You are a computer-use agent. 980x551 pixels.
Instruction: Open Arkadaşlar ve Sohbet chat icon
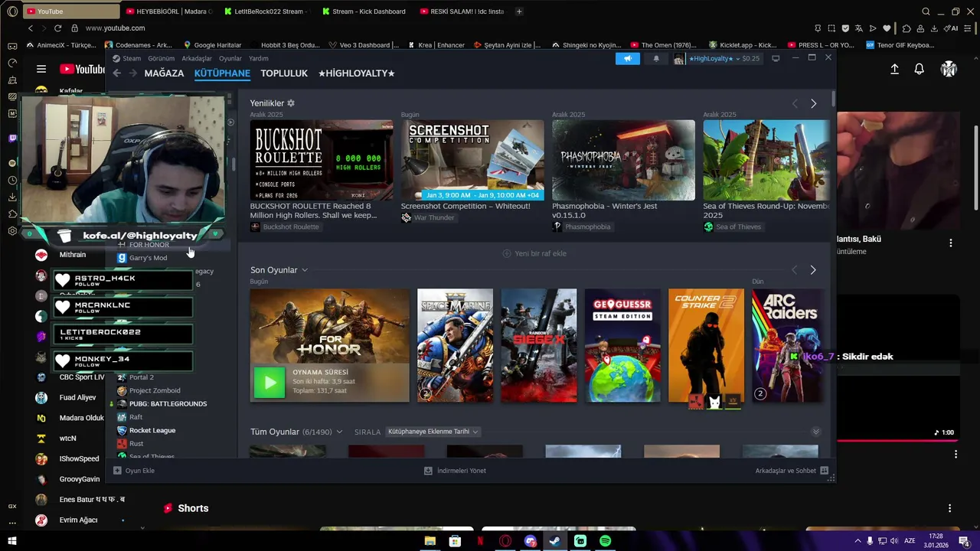(x=825, y=471)
